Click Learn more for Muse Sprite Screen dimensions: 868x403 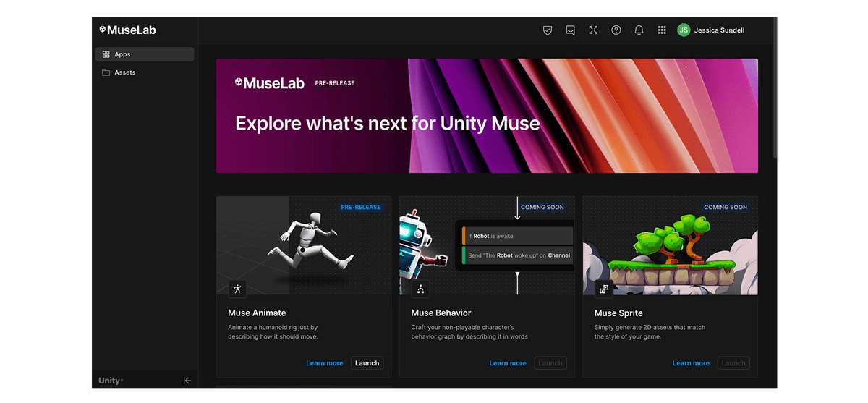coord(691,363)
